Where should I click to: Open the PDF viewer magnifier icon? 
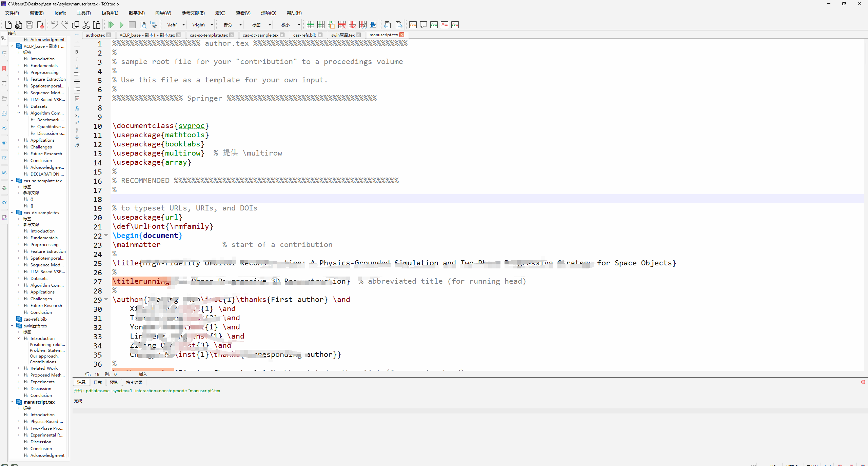[x=143, y=25]
